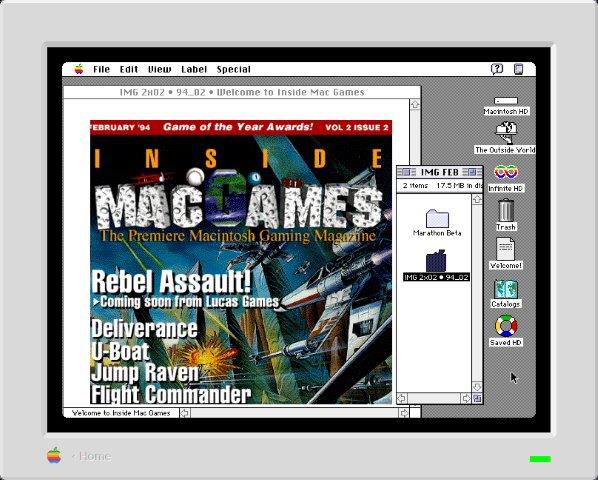This screenshot has width=598, height=480.
Task: Select The Outside World icon
Action: (506, 132)
